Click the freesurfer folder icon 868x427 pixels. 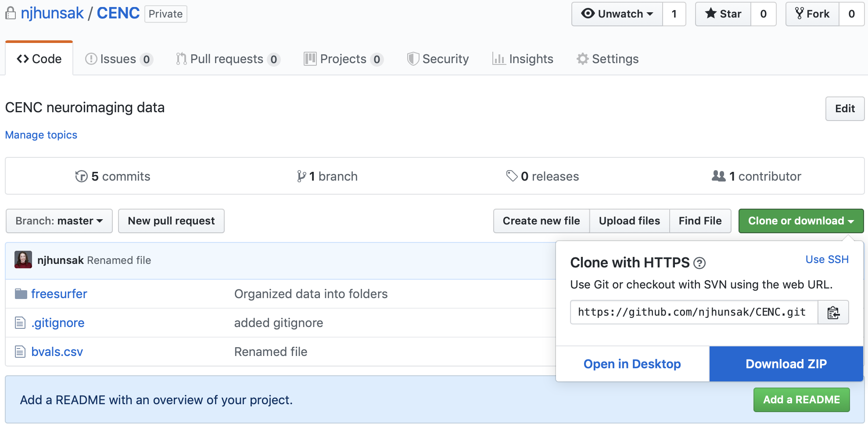[21, 294]
